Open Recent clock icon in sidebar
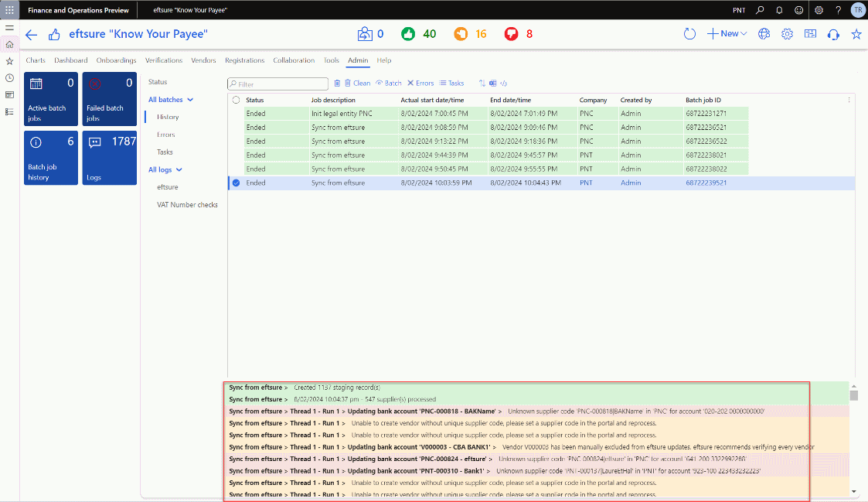 [x=9, y=78]
